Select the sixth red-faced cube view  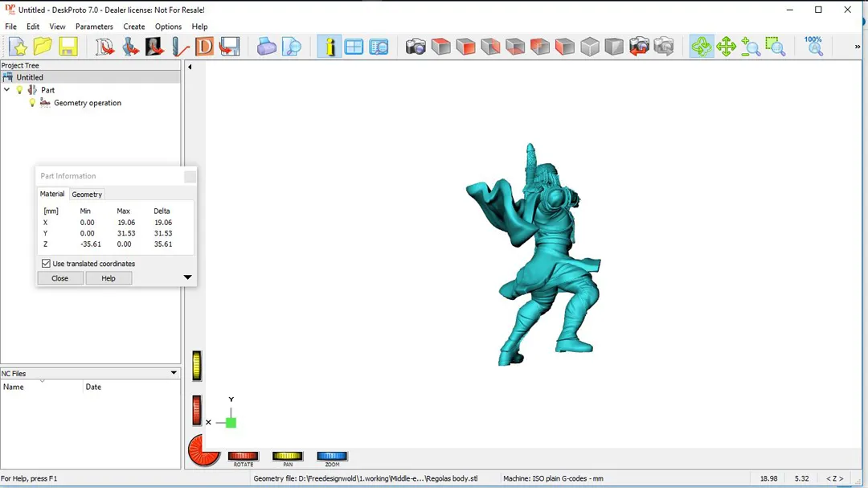click(565, 47)
